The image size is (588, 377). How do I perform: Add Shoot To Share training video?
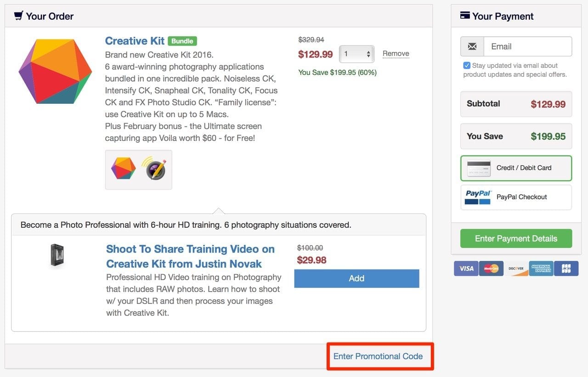pyautogui.click(x=356, y=278)
